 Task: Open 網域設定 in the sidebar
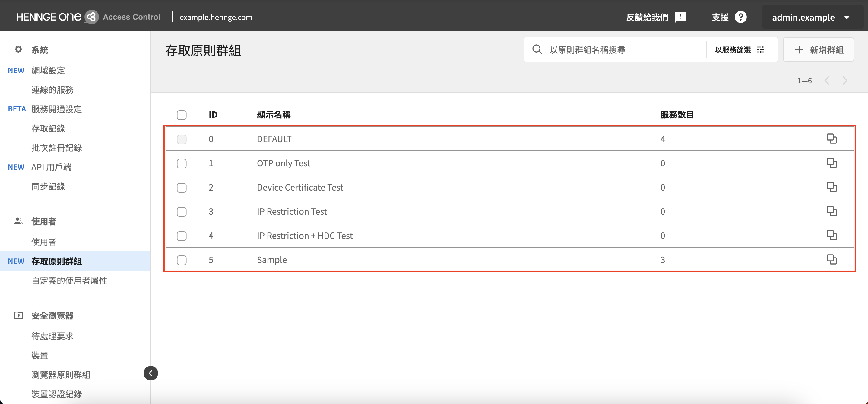(48, 70)
